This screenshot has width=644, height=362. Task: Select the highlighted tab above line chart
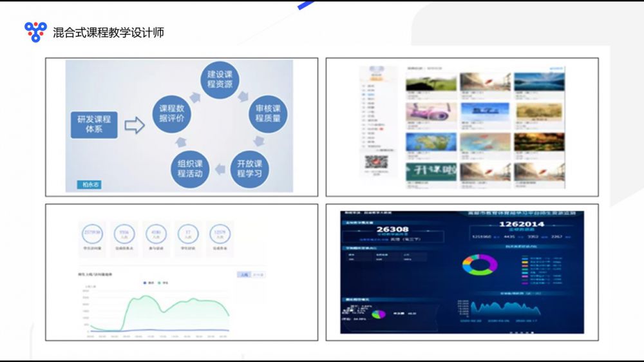coord(243,274)
